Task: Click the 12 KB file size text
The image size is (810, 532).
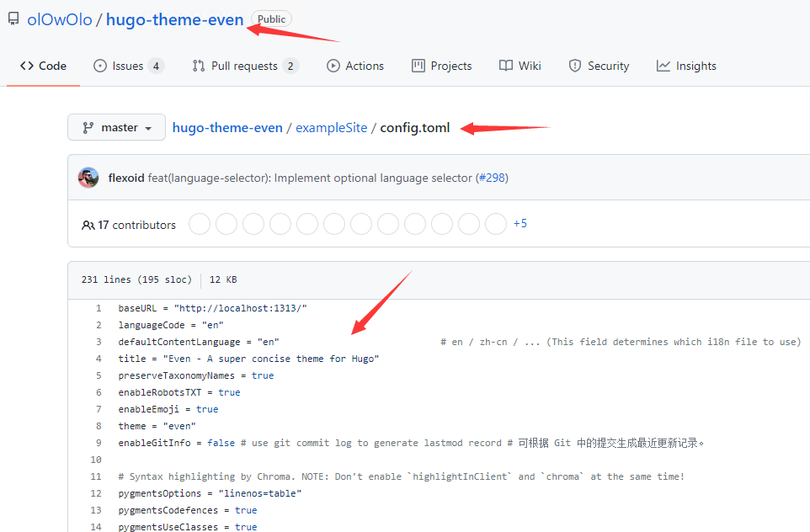Action: tap(223, 279)
